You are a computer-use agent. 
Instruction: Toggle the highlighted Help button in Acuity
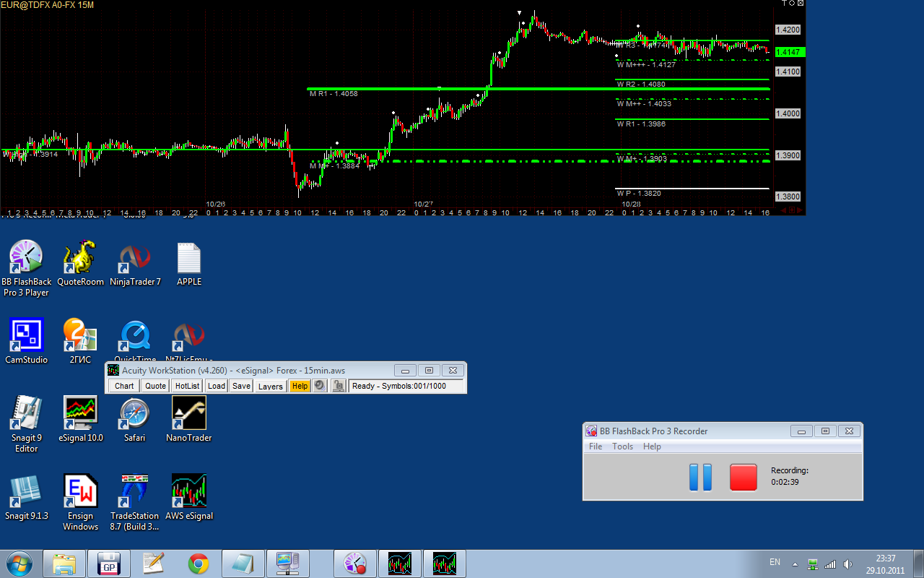(x=300, y=386)
